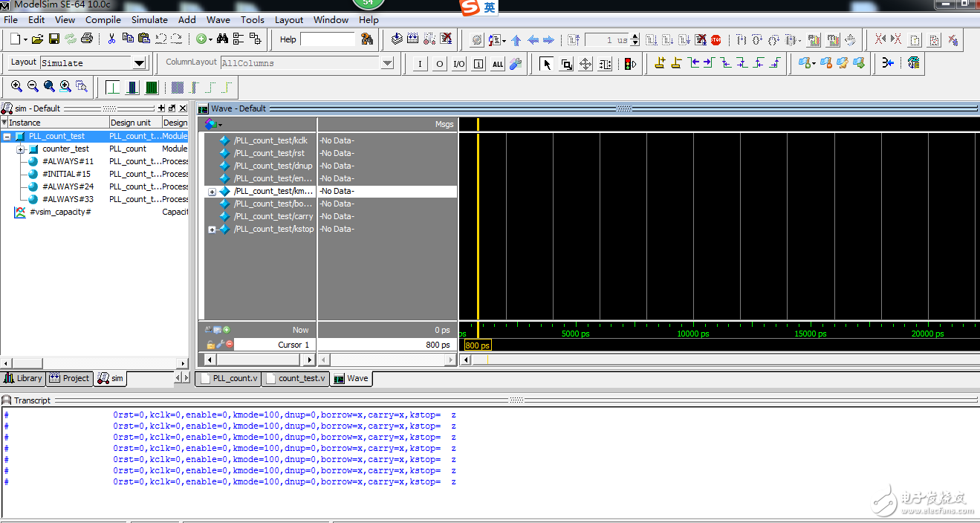
Task: Click the red Stop simulation icon
Action: [x=715, y=39]
